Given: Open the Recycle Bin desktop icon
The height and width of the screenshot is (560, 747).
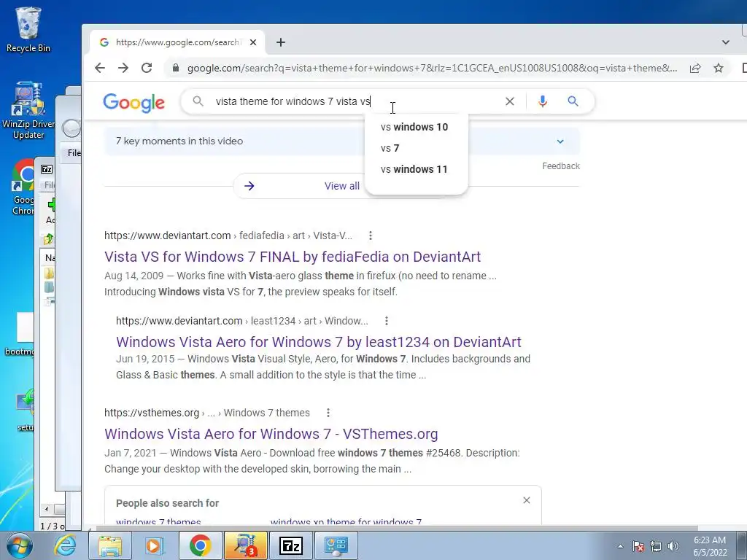Looking at the screenshot, I should point(28,29).
